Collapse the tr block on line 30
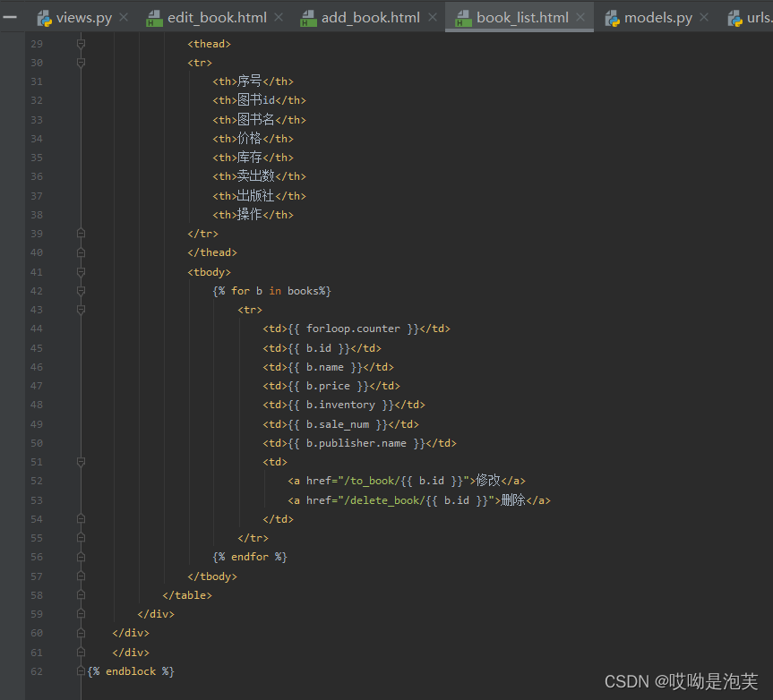Viewport: 773px width, 700px height. coord(81,63)
